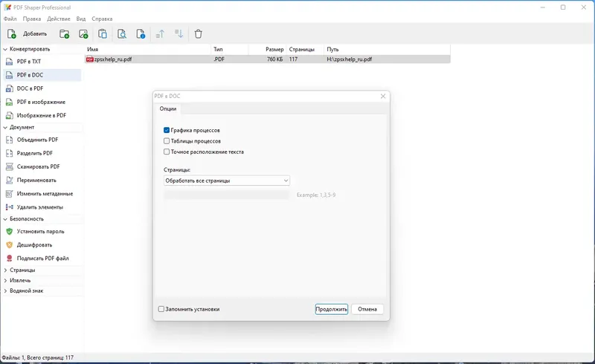Open Сканировать PDF tool
The height and width of the screenshot is (364, 595).
(x=42, y=166)
